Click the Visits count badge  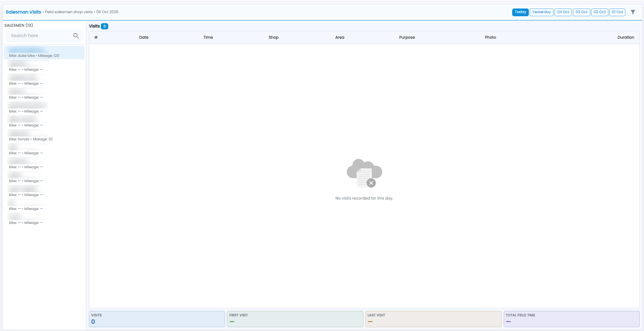(104, 26)
